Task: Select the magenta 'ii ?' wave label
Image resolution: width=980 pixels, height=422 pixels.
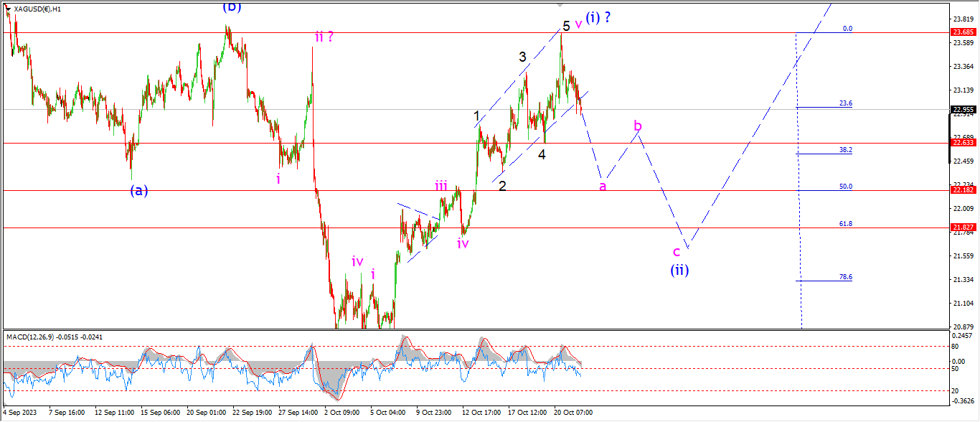Action: click(324, 36)
